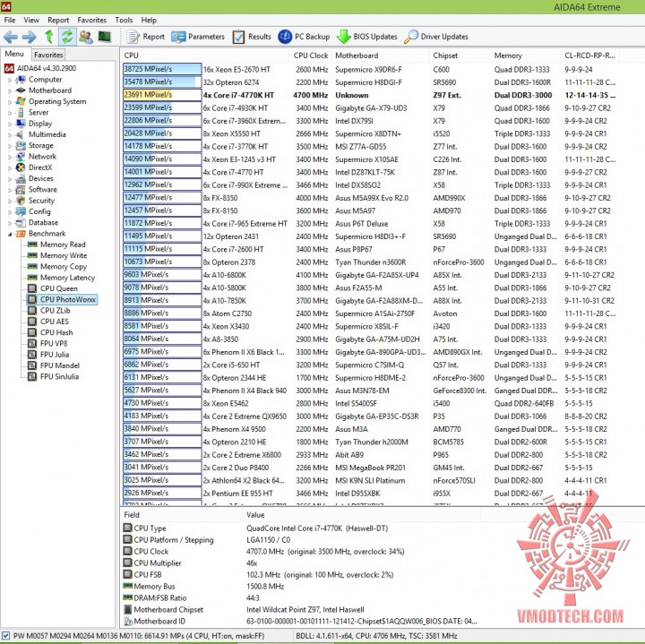Screen dimensions: 645x644
Task: Select the 8x FX-8350 row
Action: click(370, 198)
